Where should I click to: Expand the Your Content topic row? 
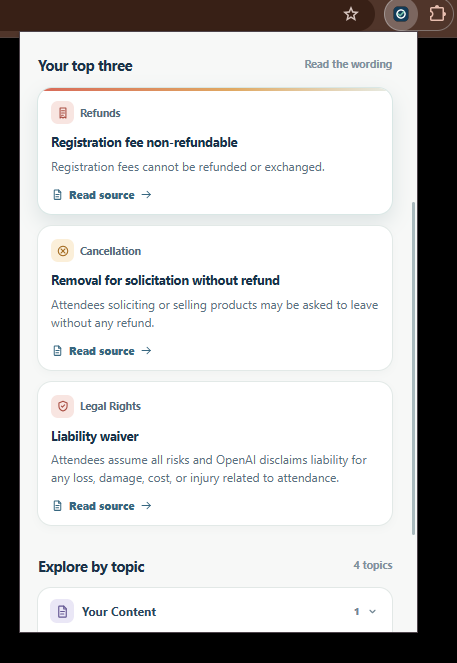215,611
